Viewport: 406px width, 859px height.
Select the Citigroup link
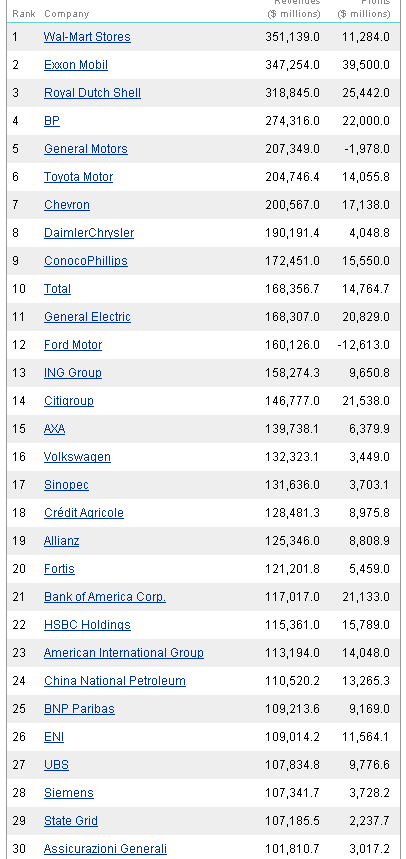coord(68,401)
